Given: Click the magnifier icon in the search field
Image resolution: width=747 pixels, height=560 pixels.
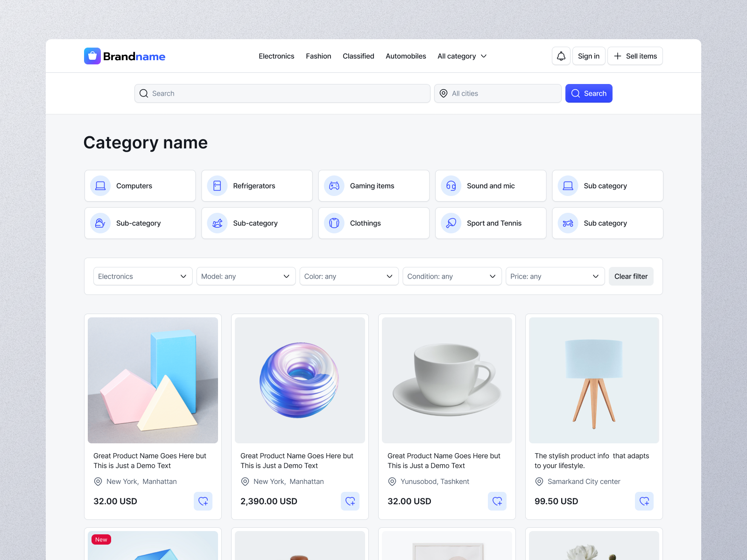Looking at the screenshot, I should click(144, 93).
